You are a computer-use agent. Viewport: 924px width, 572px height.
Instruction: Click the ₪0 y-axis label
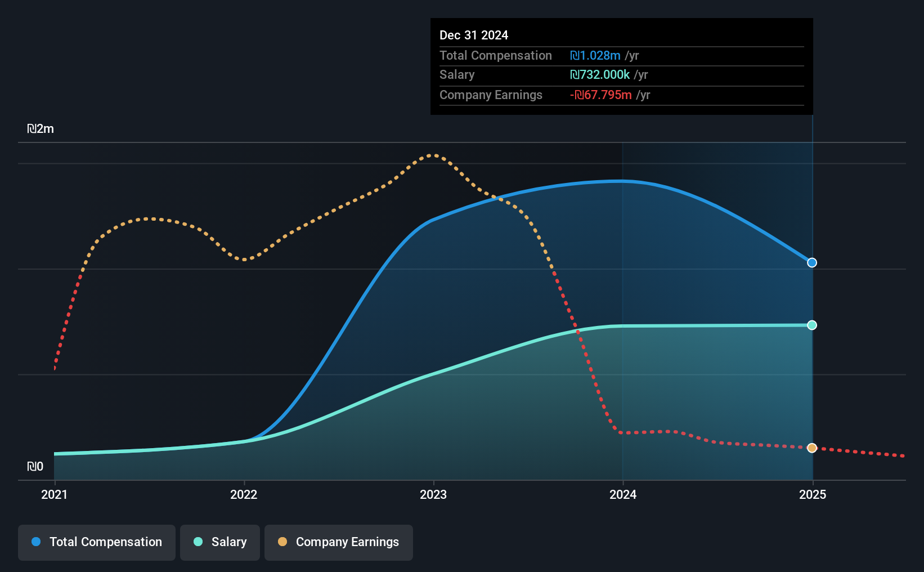click(x=35, y=467)
